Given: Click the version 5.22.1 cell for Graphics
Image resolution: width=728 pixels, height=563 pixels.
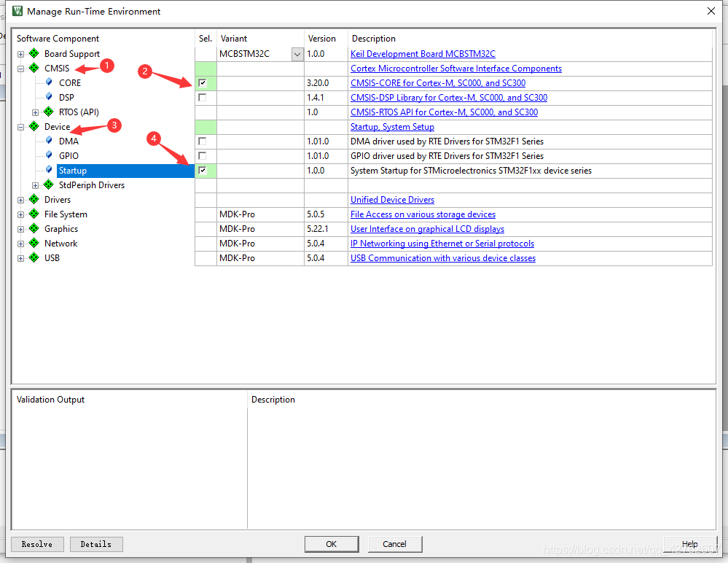Looking at the screenshot, I should (x=326, y=229).
